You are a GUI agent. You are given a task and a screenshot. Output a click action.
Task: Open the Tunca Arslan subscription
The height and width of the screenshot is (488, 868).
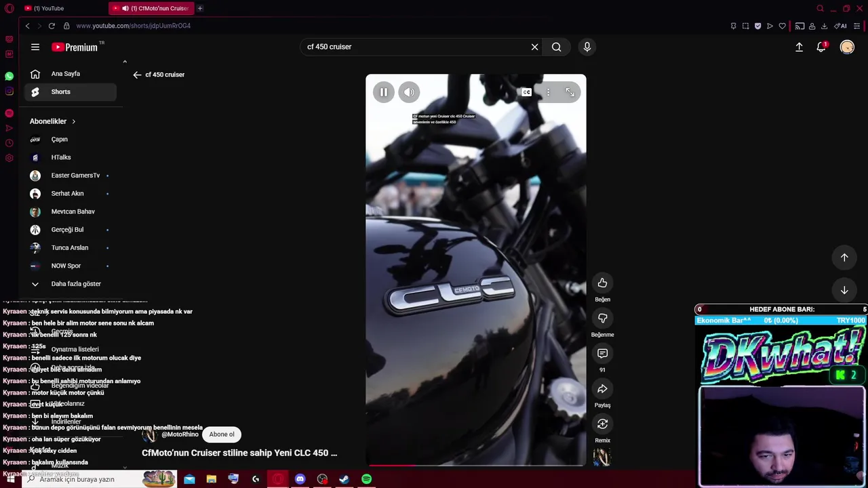point(71,248)
